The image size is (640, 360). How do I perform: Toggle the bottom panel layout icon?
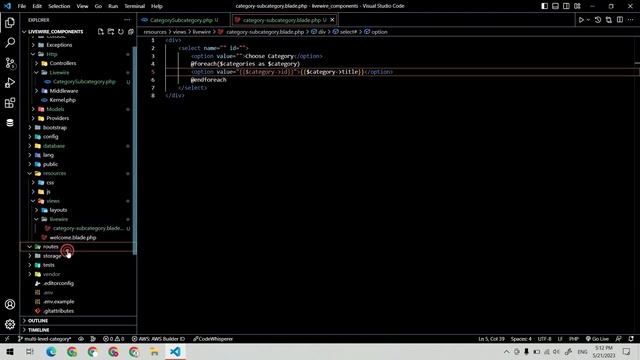[556, 6]
